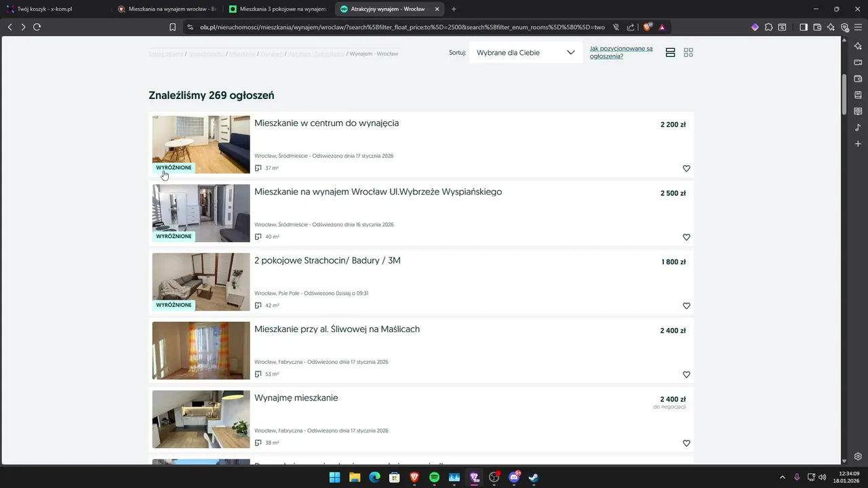Open Spotify from the taskbar
The height and width of the screenshot is (488, 868).
435,477
